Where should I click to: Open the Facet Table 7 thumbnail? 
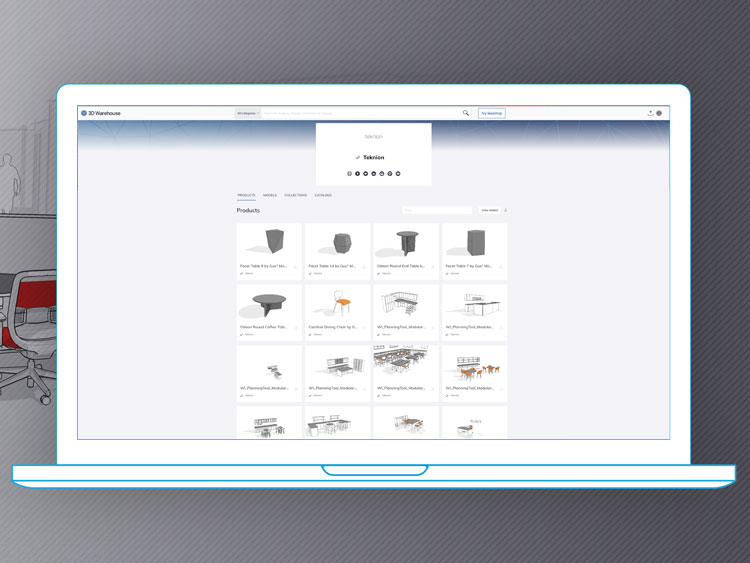tap(474, 243)
